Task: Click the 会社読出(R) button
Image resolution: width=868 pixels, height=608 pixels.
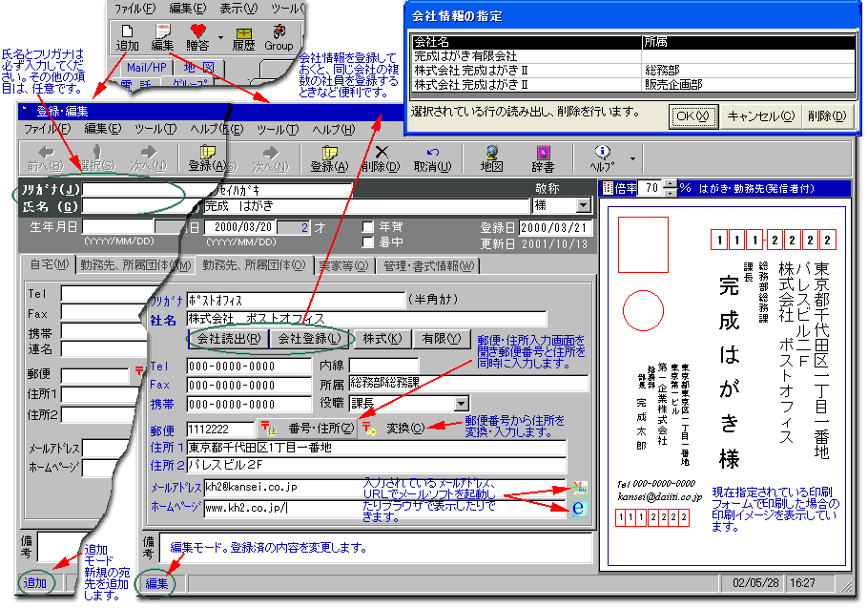Action: click(227, 340)
